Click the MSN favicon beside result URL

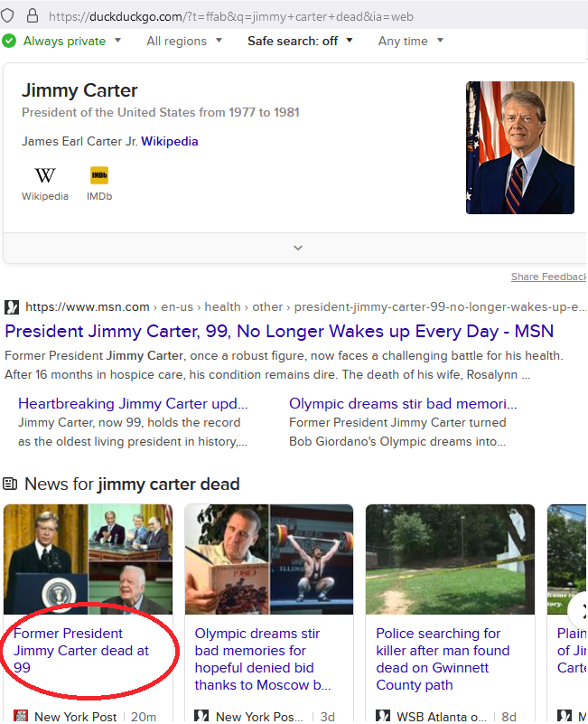[x=12, y=307]
